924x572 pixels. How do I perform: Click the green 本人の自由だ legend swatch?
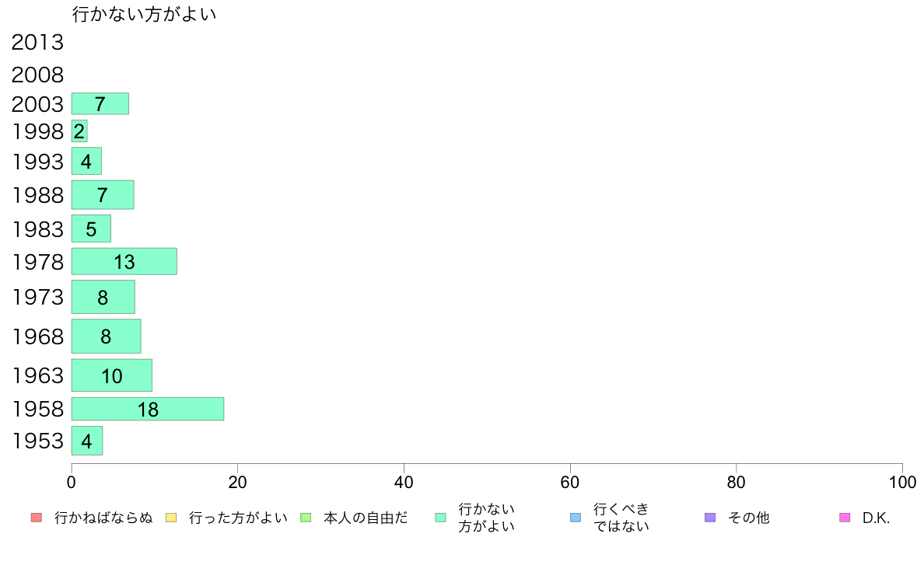tap(306, 518)
